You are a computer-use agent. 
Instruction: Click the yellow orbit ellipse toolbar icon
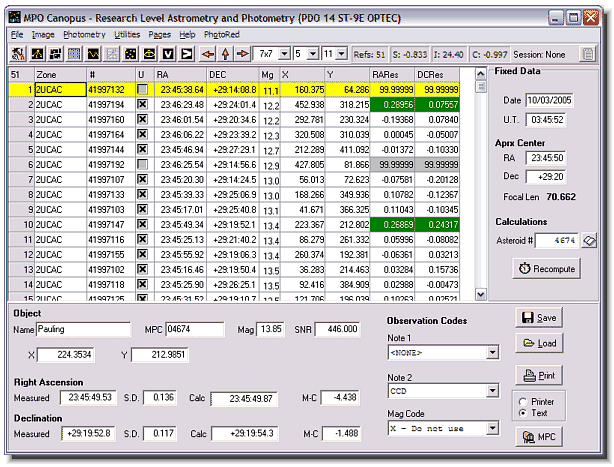[149, 54]
